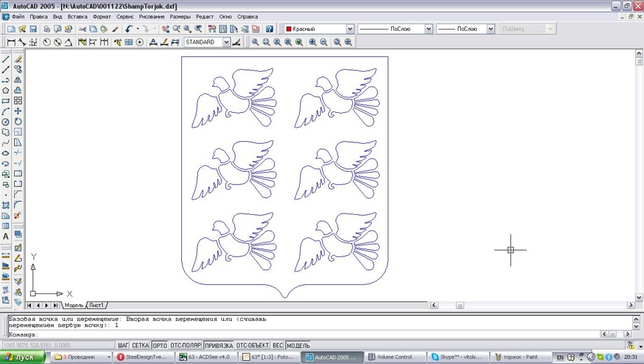Click the Save icon in the standard toolbar
This screenshot has height=364, width=644.
point(33,30)
